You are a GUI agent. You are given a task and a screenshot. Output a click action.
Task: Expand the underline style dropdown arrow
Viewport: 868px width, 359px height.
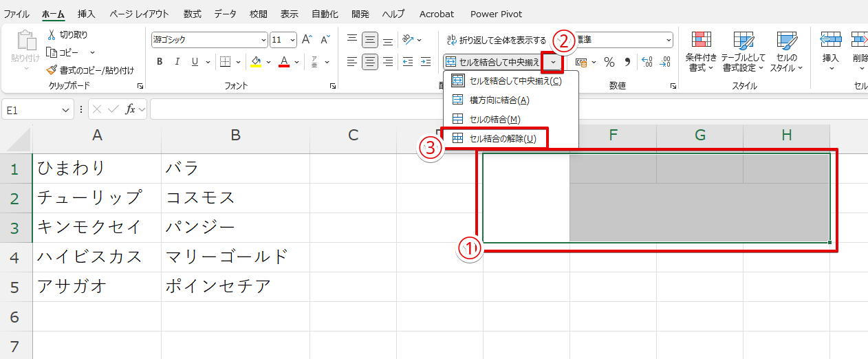click(208, 62)
